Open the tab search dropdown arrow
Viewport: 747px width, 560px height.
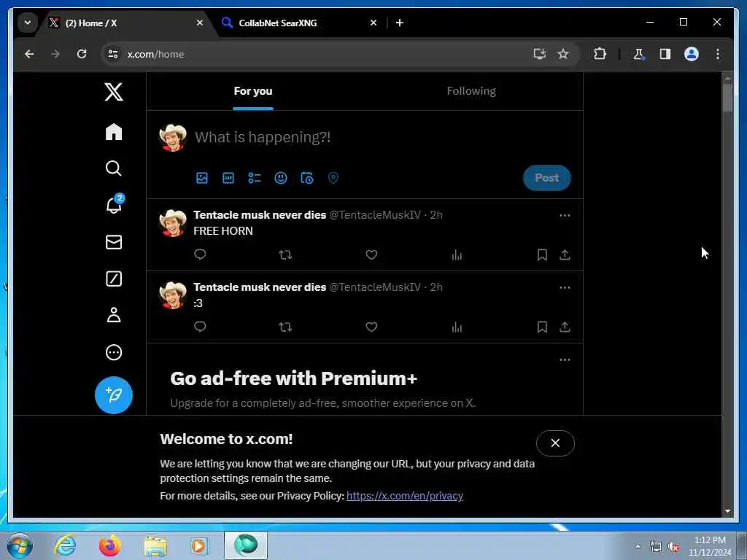tap(28, 23)
